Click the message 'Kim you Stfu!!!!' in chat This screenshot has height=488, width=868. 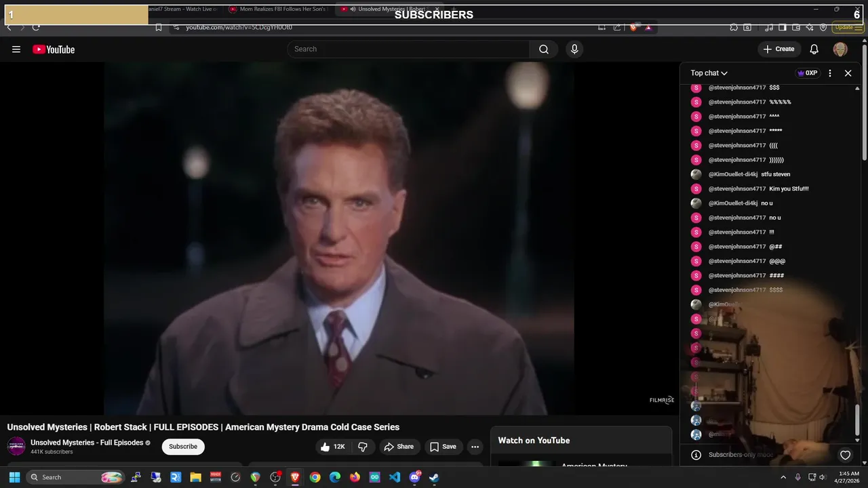789,188
